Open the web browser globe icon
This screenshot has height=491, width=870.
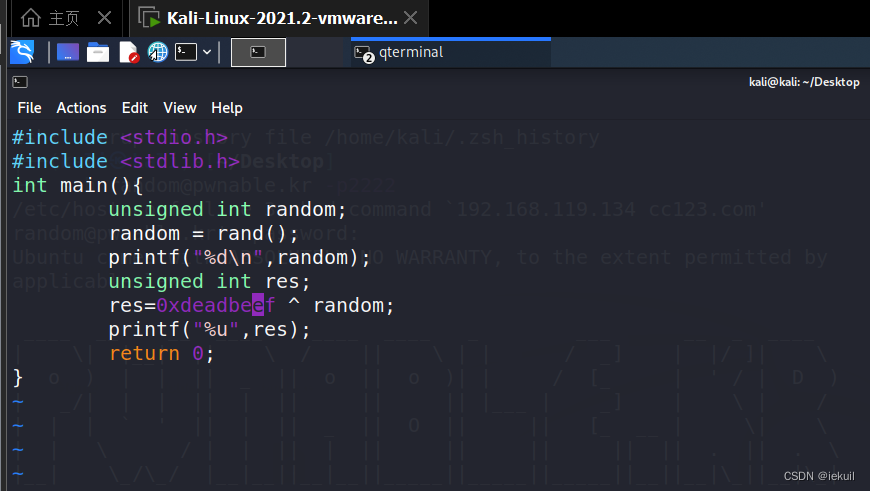[x=158, y=52]
